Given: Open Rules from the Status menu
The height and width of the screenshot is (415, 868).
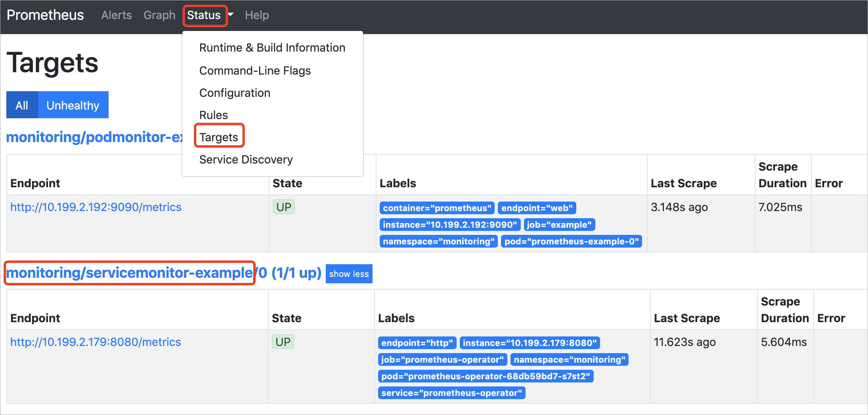Looking at the screenshot, I should 213,115.
